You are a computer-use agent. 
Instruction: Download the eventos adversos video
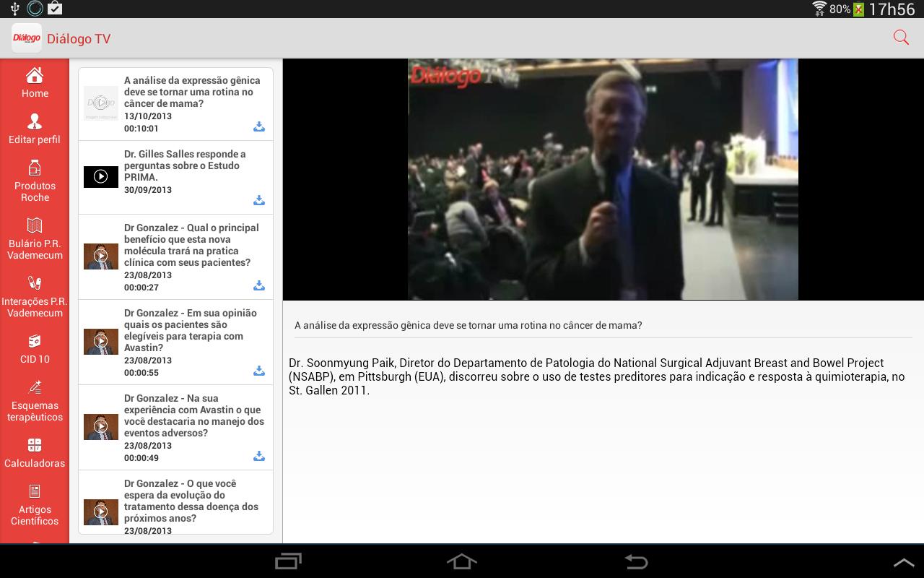coord(259,456)
